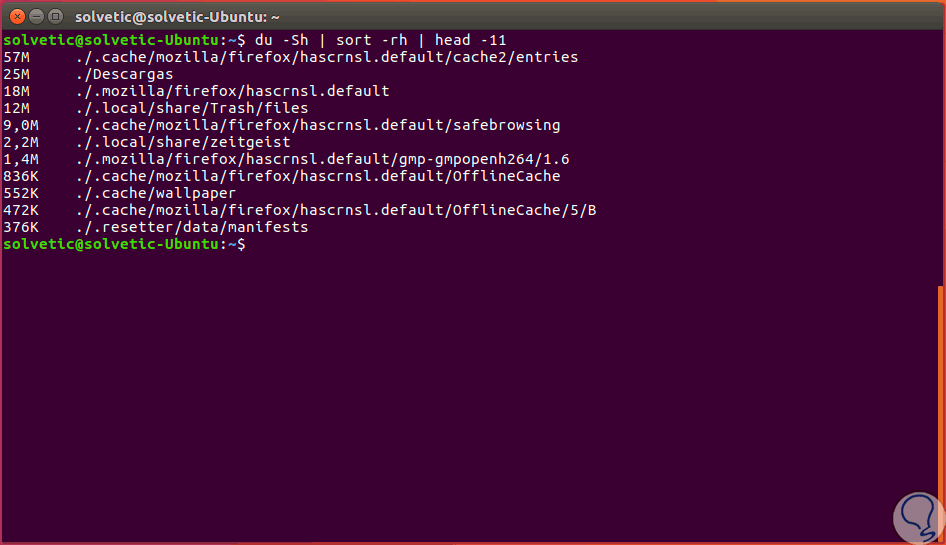Click the .mozilla/firefox/hascrnsl.default path
Viewport: 946px width, 545px height.
coord(232,91)
